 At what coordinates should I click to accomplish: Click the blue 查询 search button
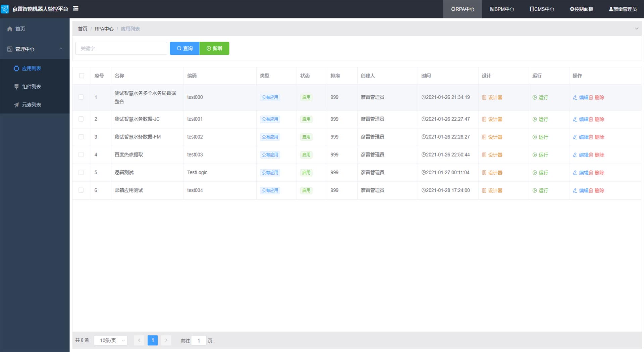184,48
